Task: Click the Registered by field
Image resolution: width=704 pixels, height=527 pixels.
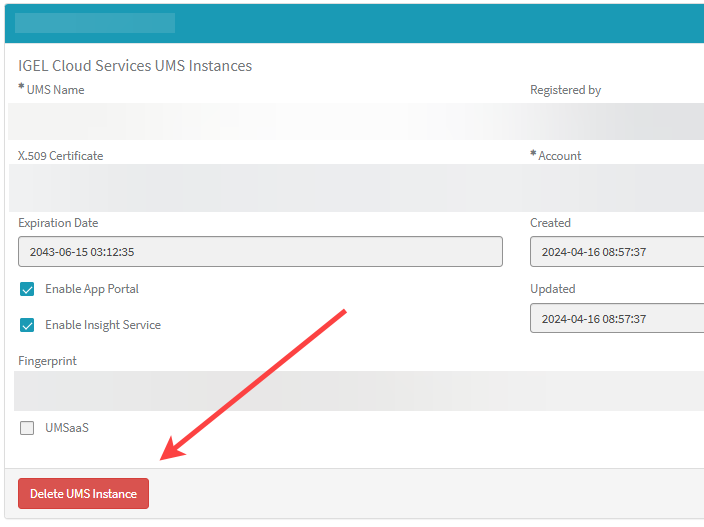Action: [617, 121]
